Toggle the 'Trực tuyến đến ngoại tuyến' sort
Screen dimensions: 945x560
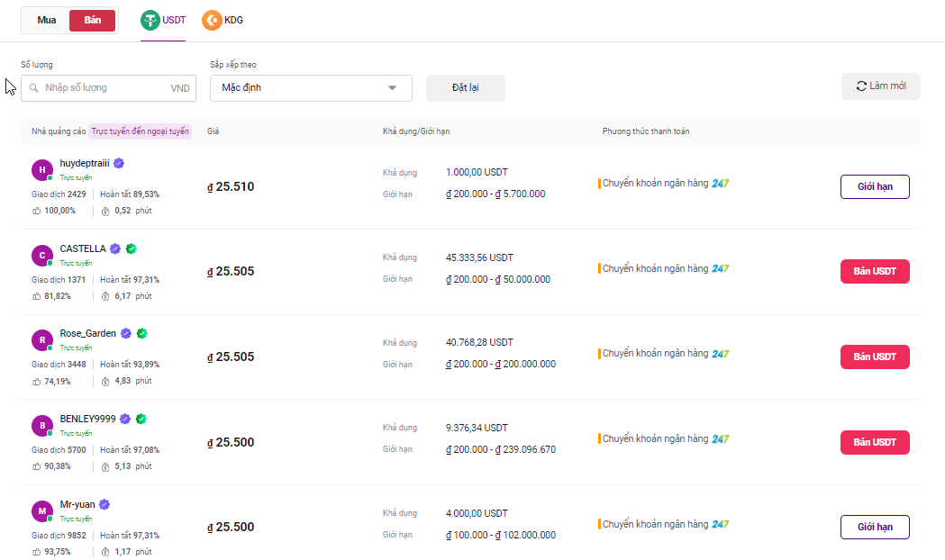[x=141, y=131]
